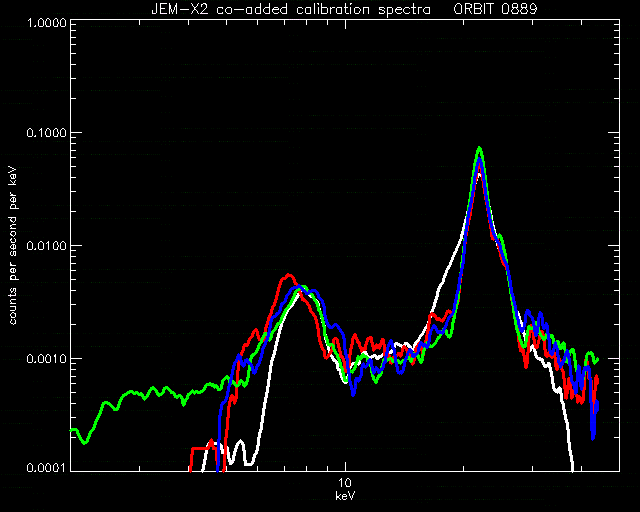Click the blue curve's sharp drop at far right

click(593, 425)
